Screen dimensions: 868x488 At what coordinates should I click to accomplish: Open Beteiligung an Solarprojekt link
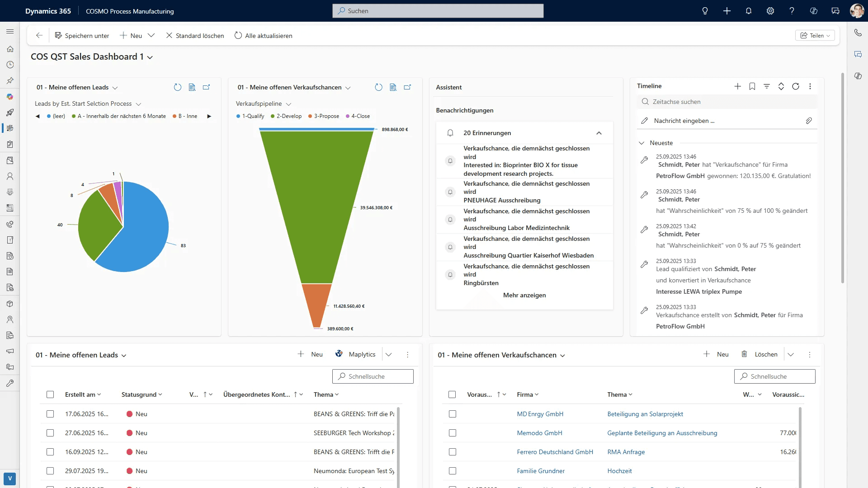(x=645, y=414)
